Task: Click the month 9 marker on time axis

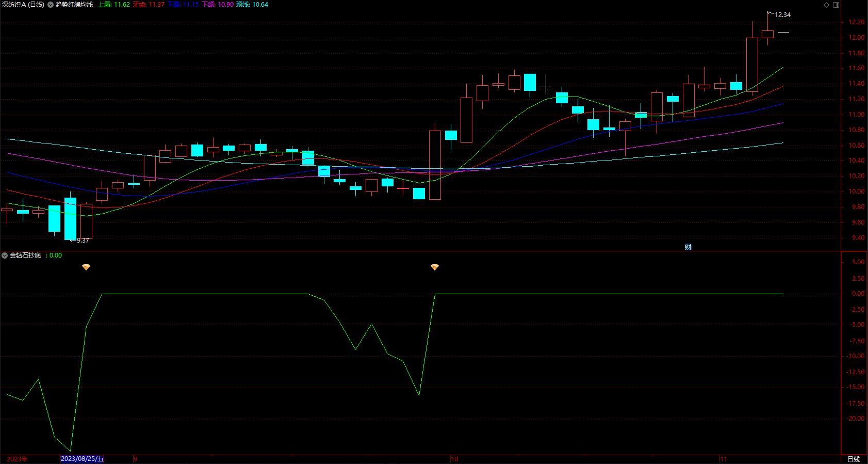Action: point(136,459)
